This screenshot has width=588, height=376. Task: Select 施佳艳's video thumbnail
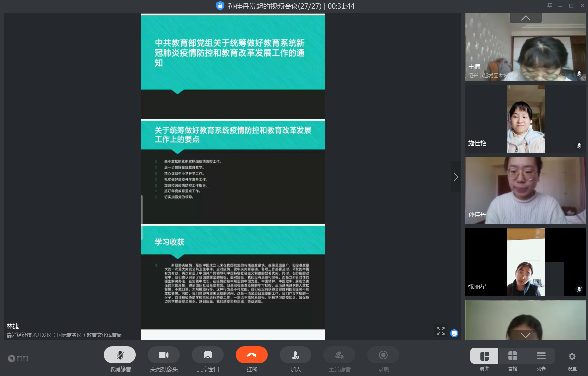pos(525,118)
